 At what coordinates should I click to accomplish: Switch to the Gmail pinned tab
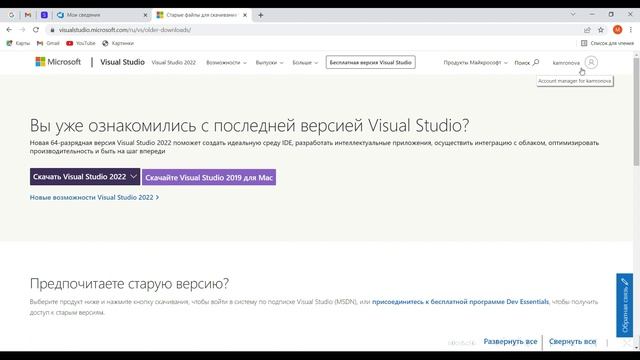pos(28,15)
